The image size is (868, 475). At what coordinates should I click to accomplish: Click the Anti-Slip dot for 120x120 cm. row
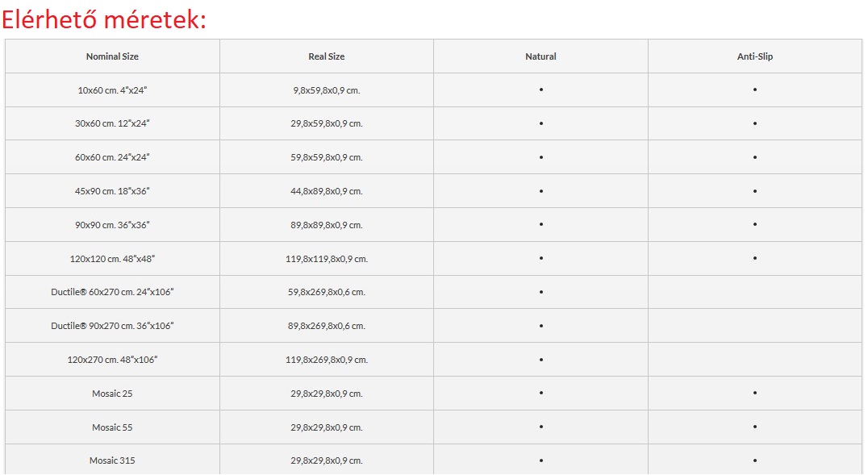point(755,258)
